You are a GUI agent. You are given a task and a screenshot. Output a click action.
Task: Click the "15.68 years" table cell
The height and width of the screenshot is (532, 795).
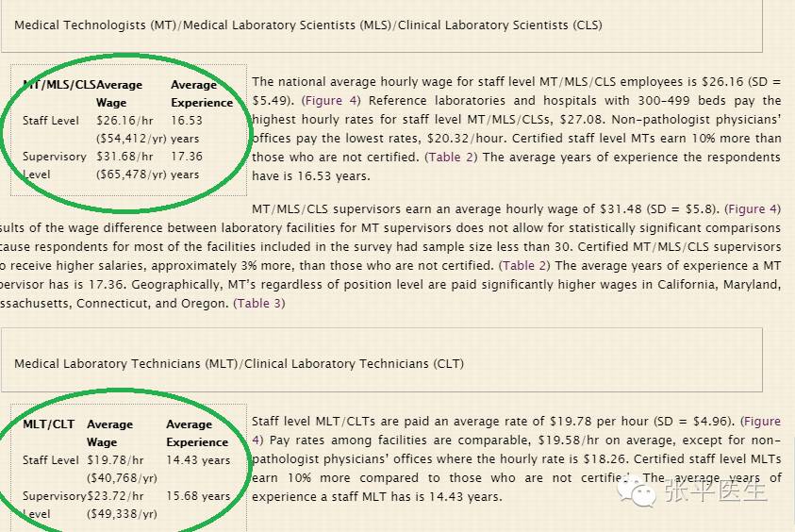[x=198, y=495]
